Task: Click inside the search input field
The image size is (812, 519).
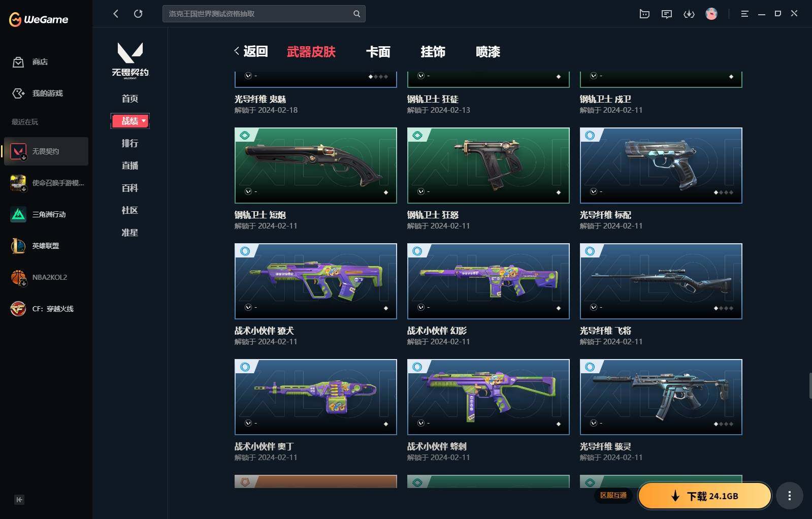Action: tap(258, 14)
